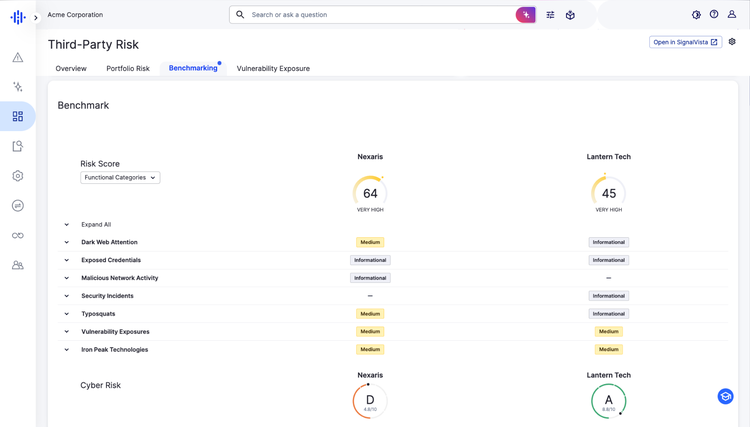Image resolution: width=750 pixels, height=427 pixels.
Task: Select the Benchmarking tab
Action: click(x=193, y=68)
